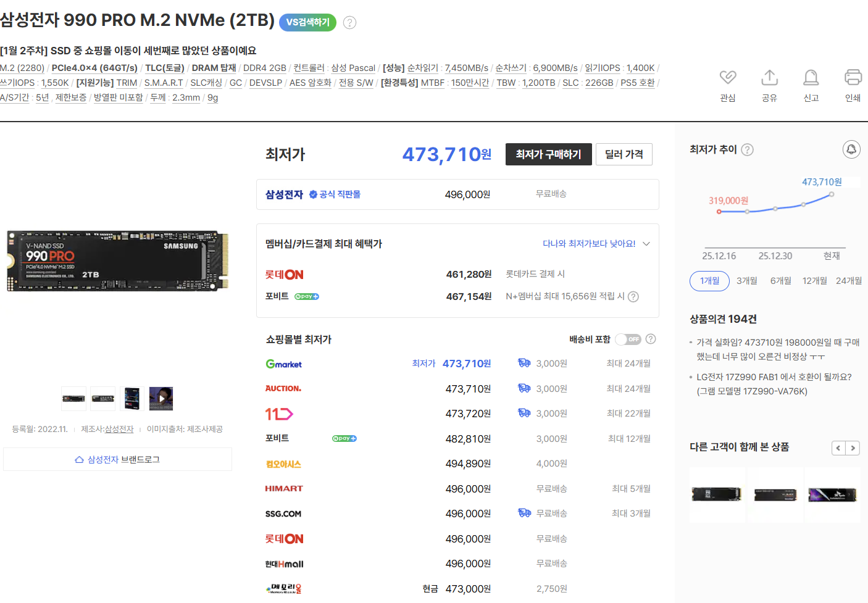Open help icon next to 최저가 추이

pyautogui.click(x=747, y=149)
